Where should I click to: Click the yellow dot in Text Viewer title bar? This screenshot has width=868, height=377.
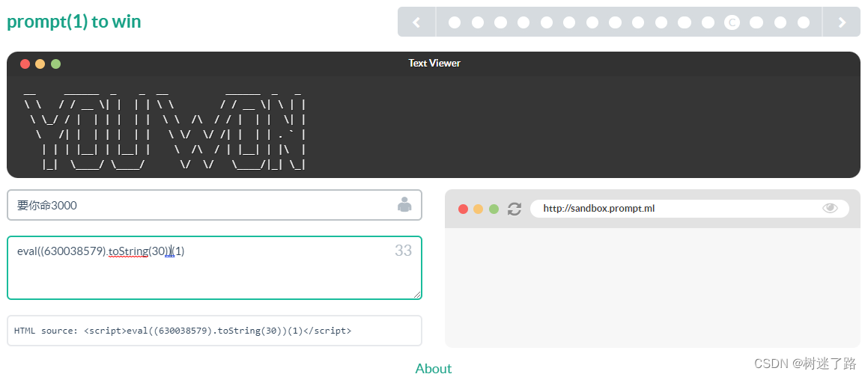tap(40, 64)
